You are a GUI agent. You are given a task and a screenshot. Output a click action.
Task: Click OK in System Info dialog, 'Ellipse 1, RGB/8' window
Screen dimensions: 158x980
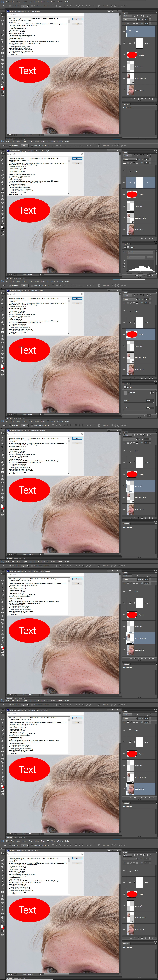point(77,298)
